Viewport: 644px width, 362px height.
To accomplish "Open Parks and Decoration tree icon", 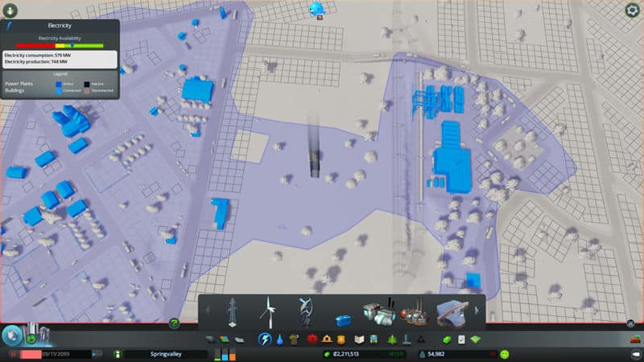I will 390,339.
